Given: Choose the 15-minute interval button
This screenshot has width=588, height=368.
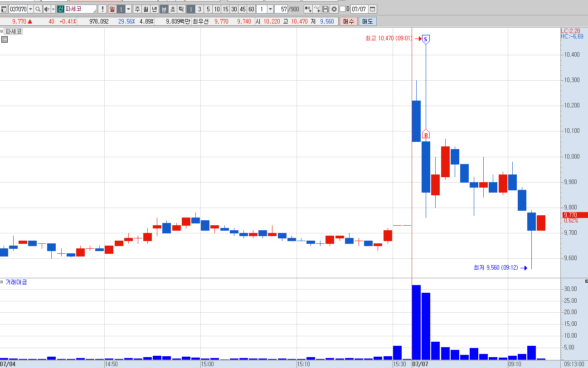Looking at the screenshot, I should [x=225, y=9].
